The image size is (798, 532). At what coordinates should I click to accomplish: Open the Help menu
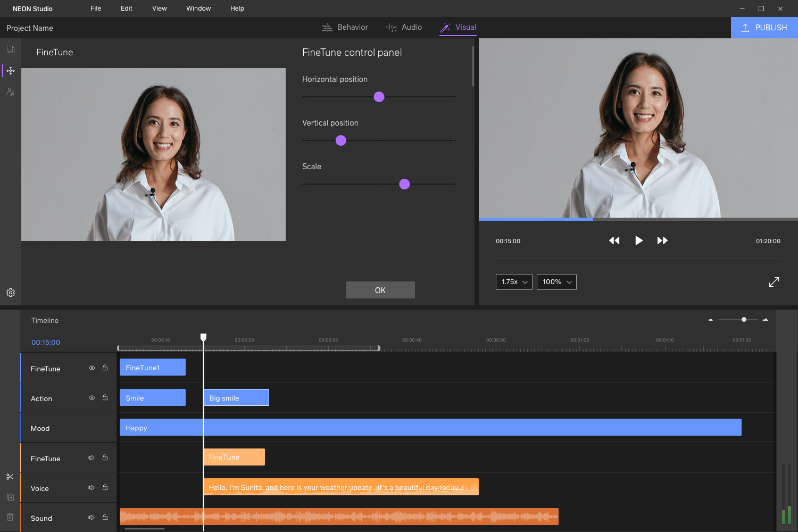click(x=237, y=9)
